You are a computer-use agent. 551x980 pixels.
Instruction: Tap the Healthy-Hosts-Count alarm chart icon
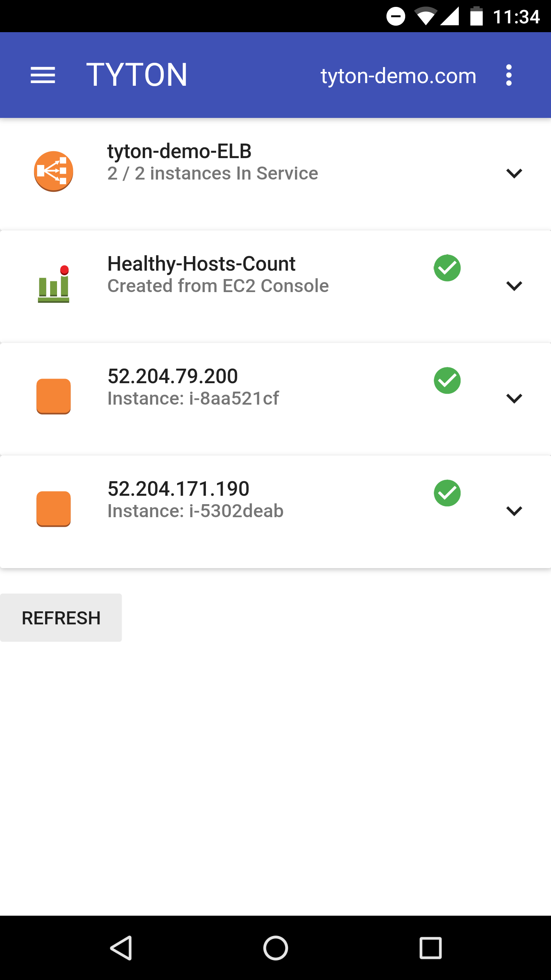tap(54, 284)
